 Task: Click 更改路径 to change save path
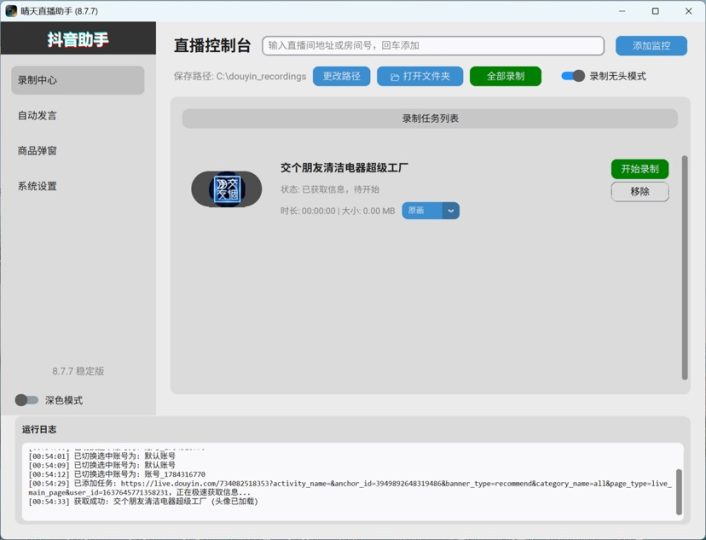coord(341,76)
